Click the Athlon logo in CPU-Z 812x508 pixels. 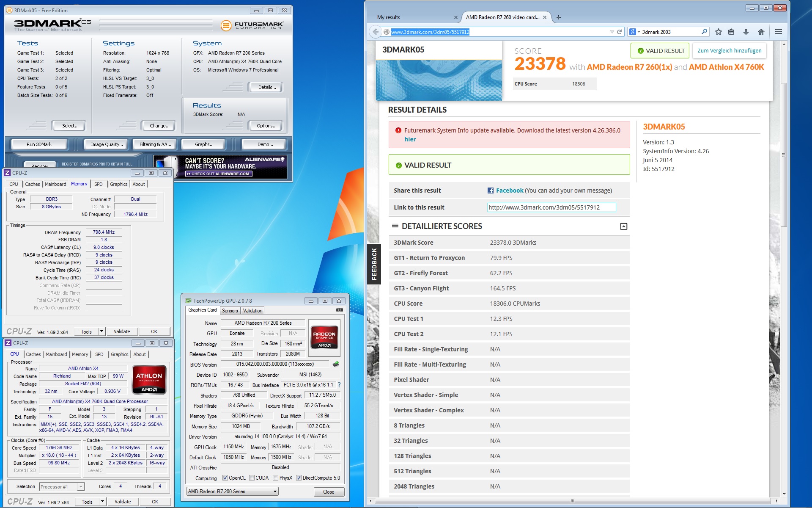tap(149, 380)
